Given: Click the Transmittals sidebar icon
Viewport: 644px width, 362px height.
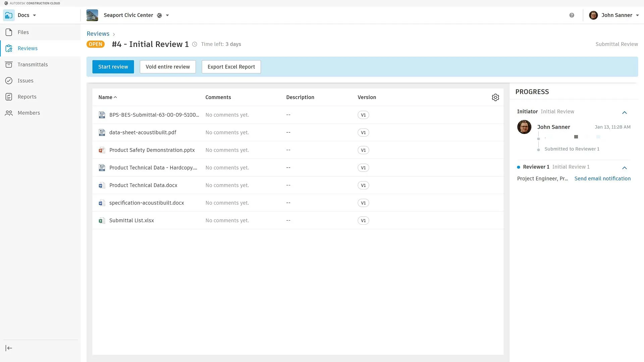Looking at the screenshot, I should (x=9, y=65).
